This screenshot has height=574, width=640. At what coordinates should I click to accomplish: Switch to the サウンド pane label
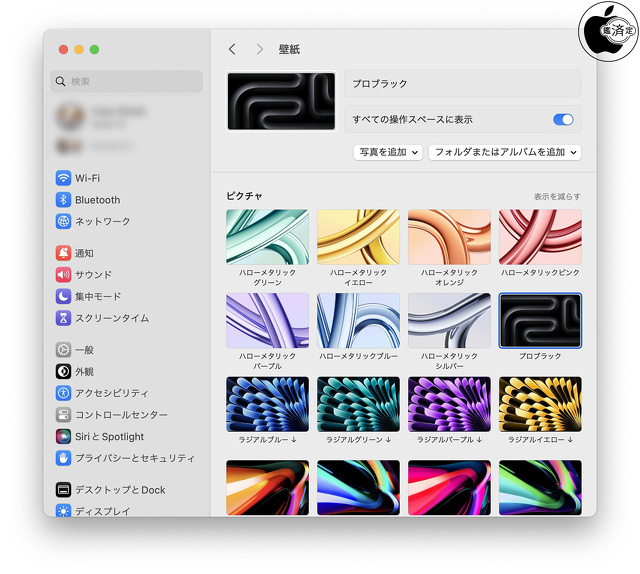(x=93, y=275)
